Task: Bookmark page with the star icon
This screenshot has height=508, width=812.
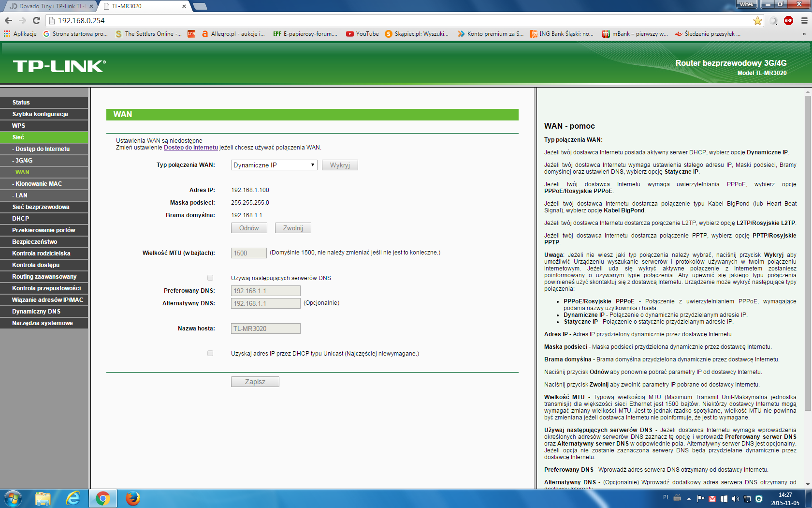Action: (x=757, y=20)
